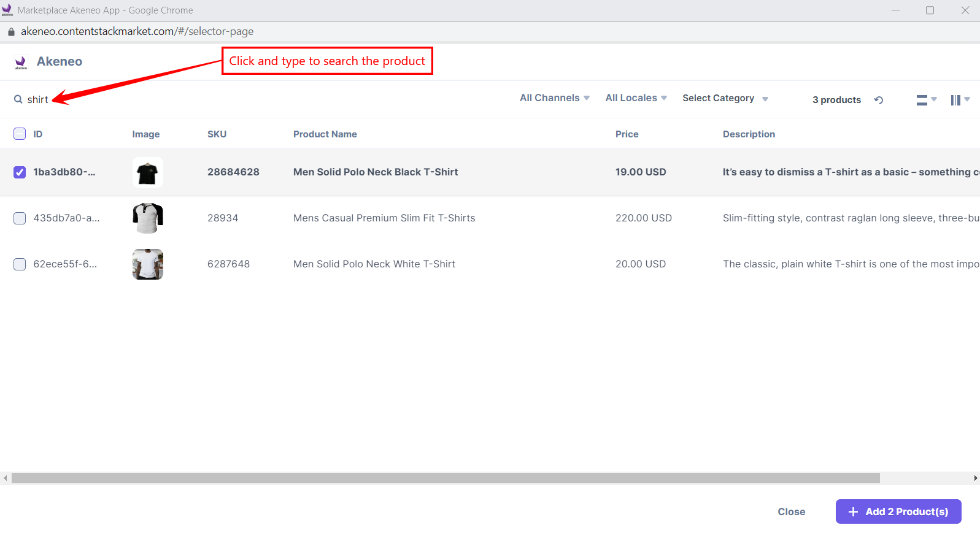Click the Akeneo logo icon

[x=21, y=62]
